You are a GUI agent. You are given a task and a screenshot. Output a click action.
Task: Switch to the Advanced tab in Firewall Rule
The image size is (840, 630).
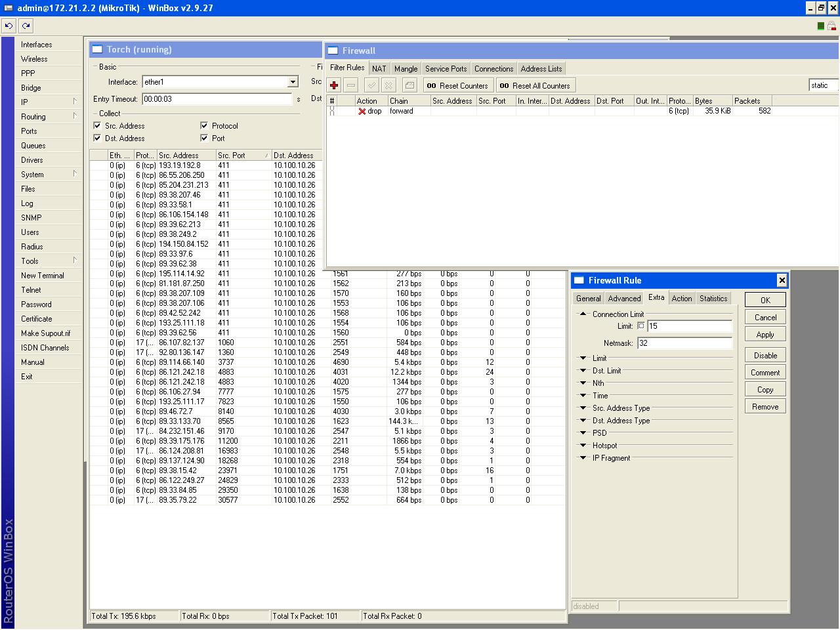(x=624, y=298)
